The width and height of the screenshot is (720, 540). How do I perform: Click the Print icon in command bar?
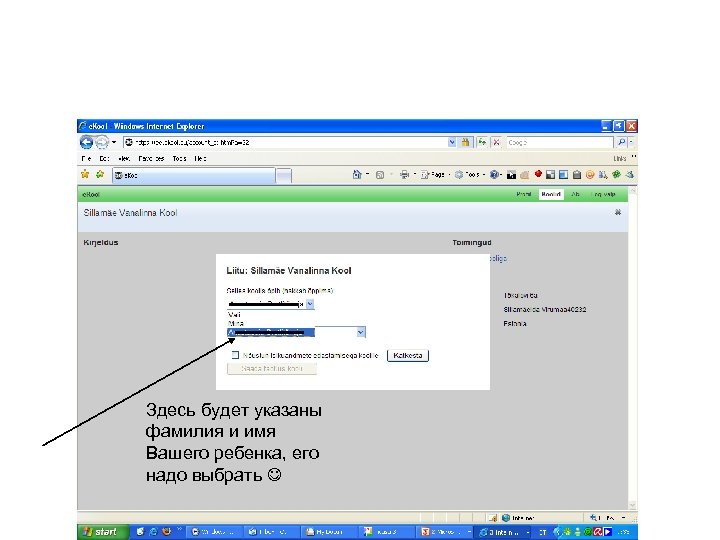click(405, 174)
